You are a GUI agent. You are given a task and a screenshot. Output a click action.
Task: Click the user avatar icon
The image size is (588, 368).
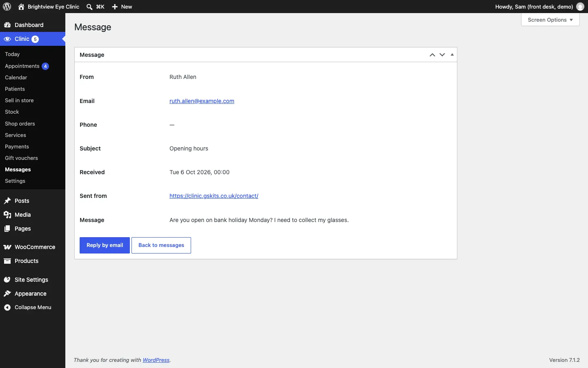point(580,7)
